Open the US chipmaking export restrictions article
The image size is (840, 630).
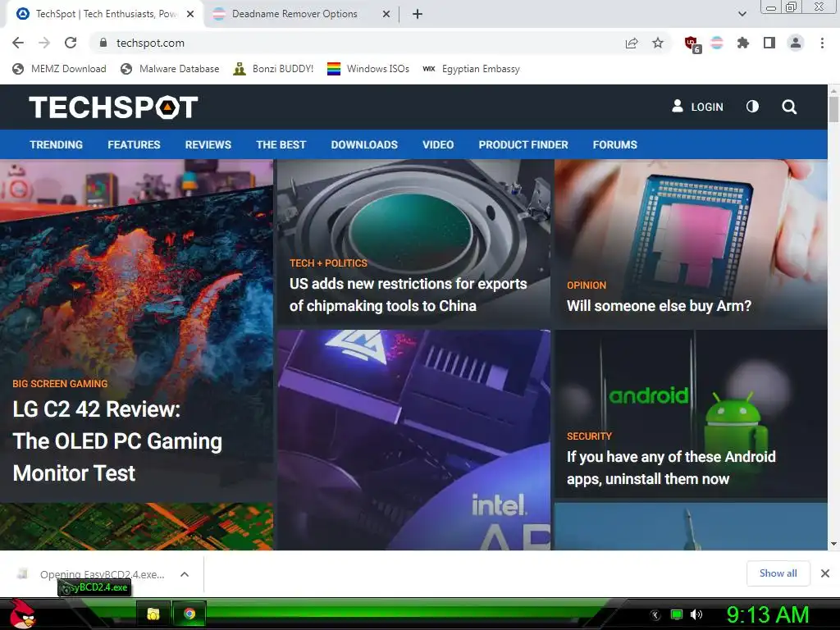pos(409,294)
